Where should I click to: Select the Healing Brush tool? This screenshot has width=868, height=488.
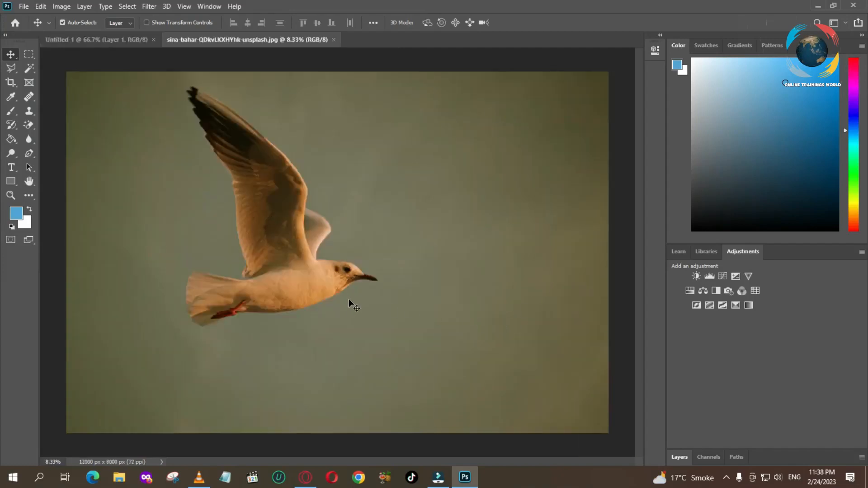(x=29, y=97)
